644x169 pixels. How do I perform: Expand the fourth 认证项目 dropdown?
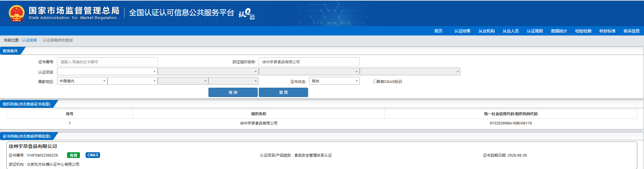(410, 72)
